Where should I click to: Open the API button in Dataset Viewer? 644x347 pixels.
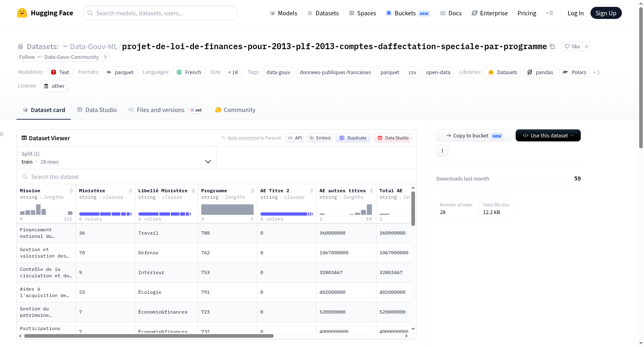point(295,138)
